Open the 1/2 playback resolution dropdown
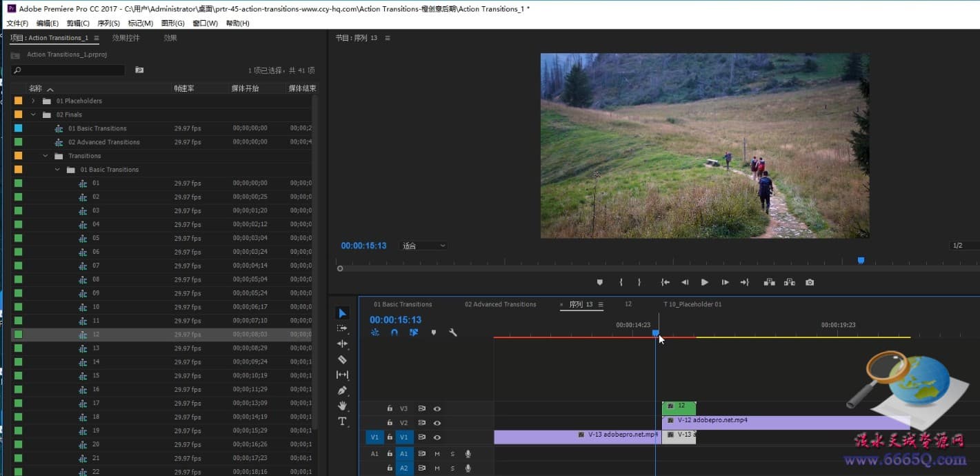 tap(963, 246)
